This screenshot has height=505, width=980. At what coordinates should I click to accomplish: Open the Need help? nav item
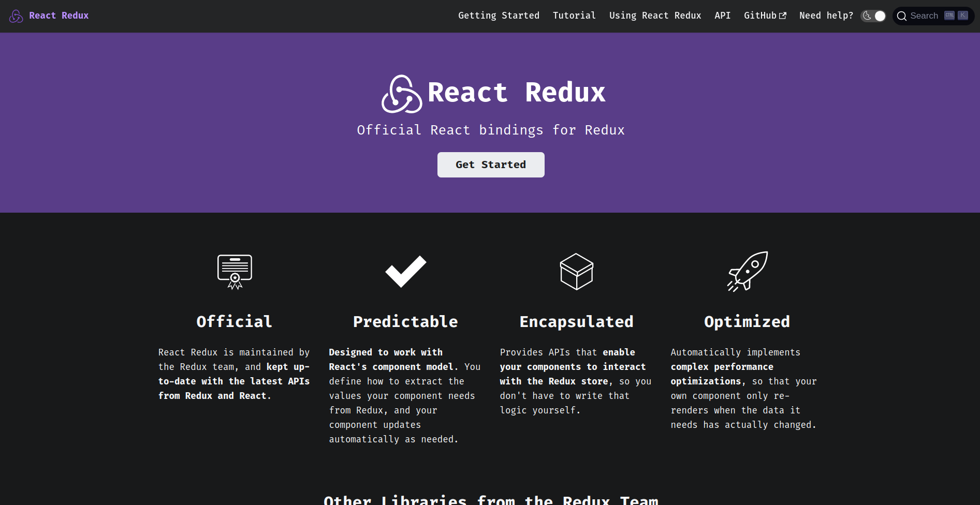(x=826, y=16)
